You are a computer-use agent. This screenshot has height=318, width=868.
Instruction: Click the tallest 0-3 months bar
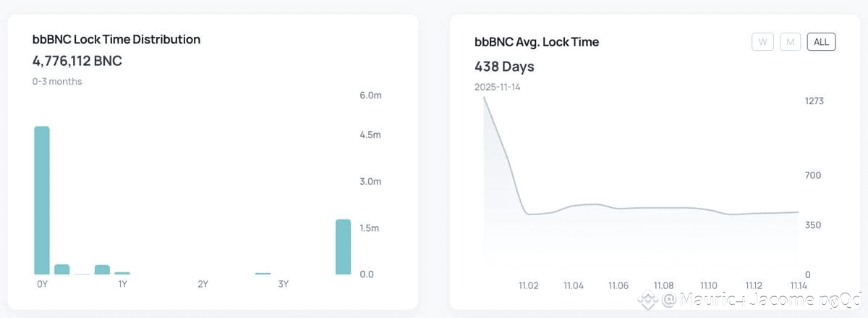point(42,200)
